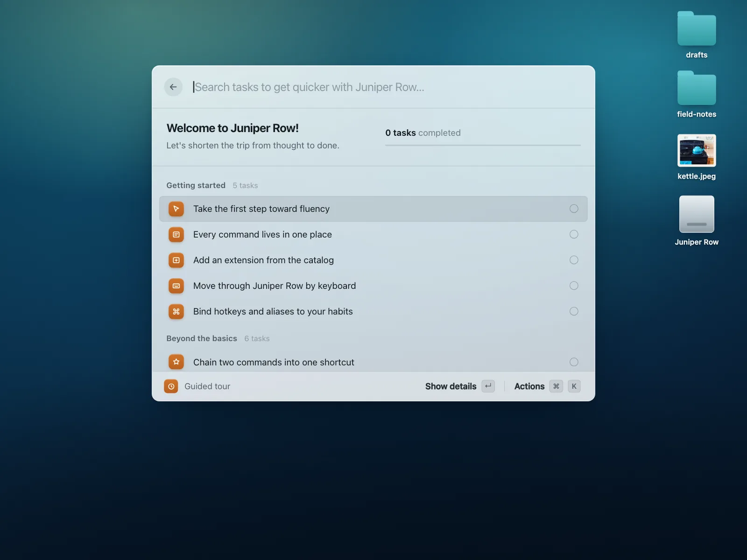Image resolution: width=747 pixels, height=560 pixels.
Task: Click the tasks completed progress bar
Action: pos(483,145)
